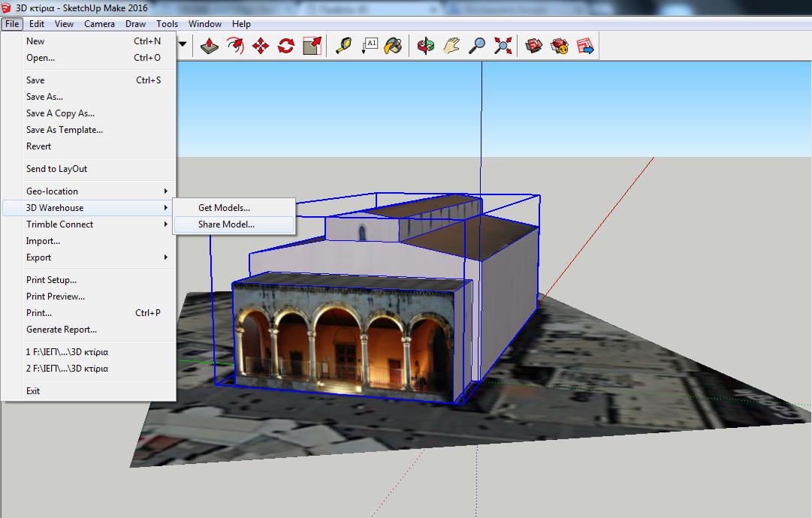Activate the Pan hand tool
The height and width of the screenshot is (518, 812).
pyautogui.click(x=451, y=46)
